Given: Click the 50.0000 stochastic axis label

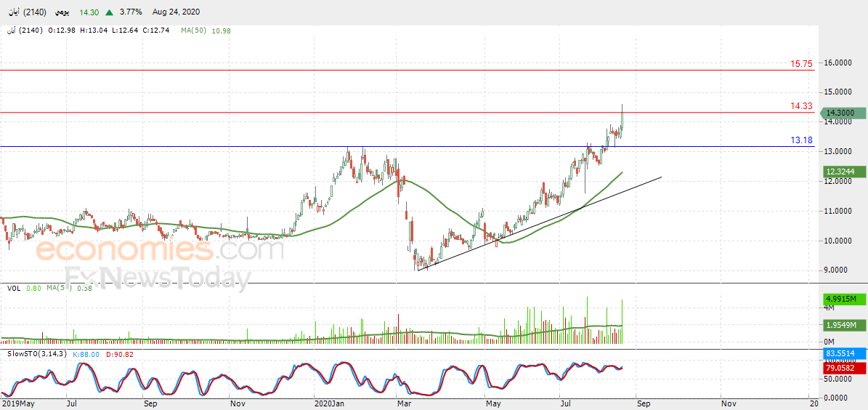Looking at the screenshot, I should (837, 379).
